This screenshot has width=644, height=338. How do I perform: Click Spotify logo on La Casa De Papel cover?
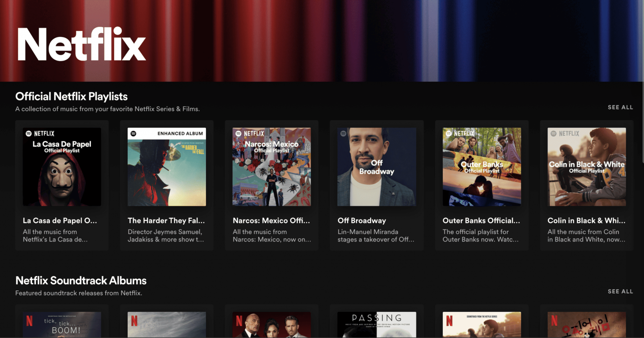pos(28,134)
